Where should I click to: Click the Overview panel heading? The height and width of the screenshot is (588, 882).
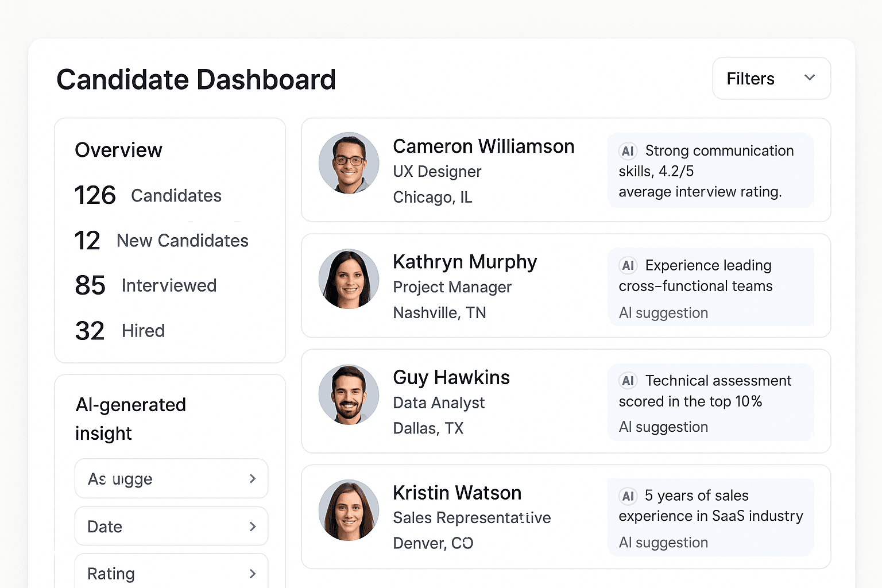(x=118, y=150)
